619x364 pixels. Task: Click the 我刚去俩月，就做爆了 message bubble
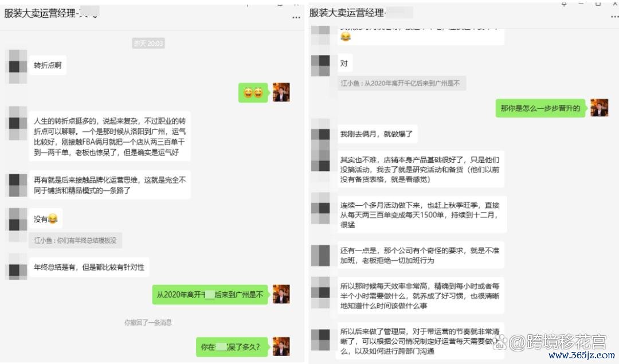(x=377, y=134)
